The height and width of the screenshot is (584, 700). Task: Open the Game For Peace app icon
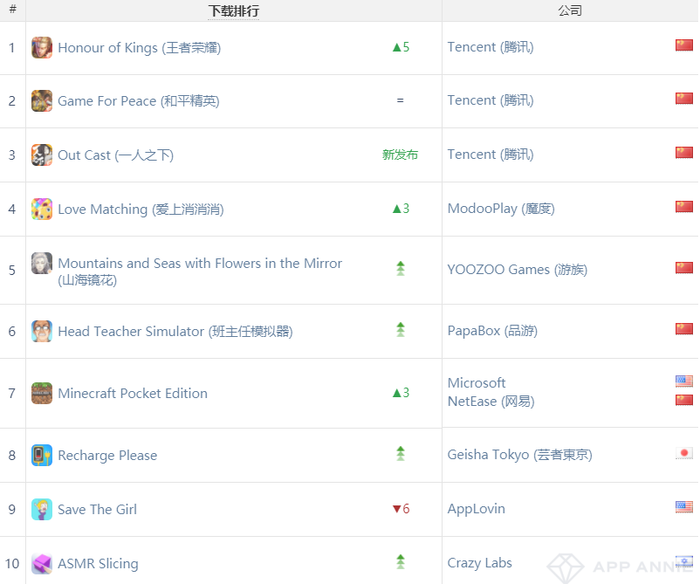click(x=42, y=101)
